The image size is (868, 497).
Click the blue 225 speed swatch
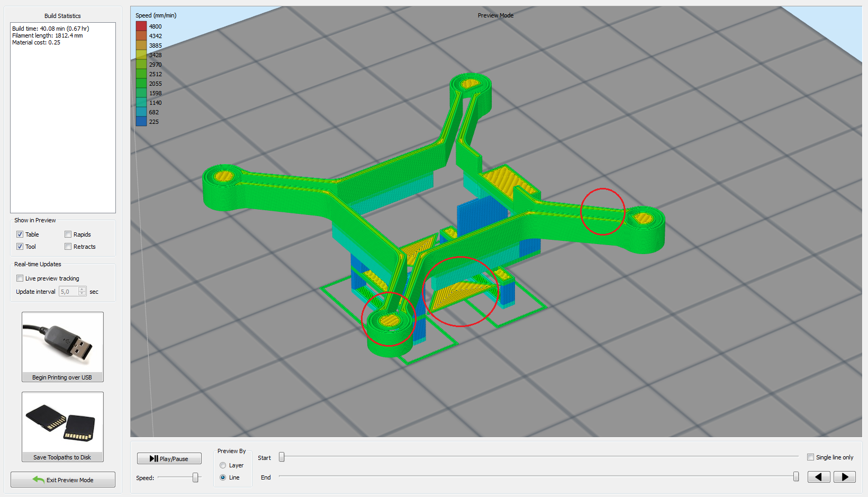click(x=141, y=121)
